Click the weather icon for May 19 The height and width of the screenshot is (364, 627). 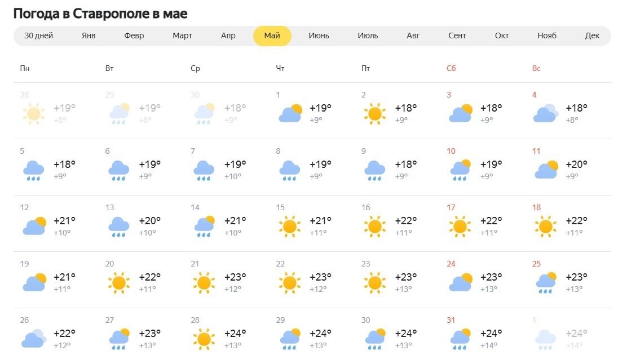point(34,283)
